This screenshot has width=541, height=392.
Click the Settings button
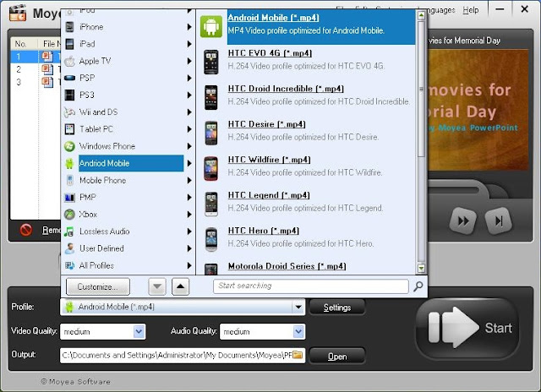tap(337, 308)
